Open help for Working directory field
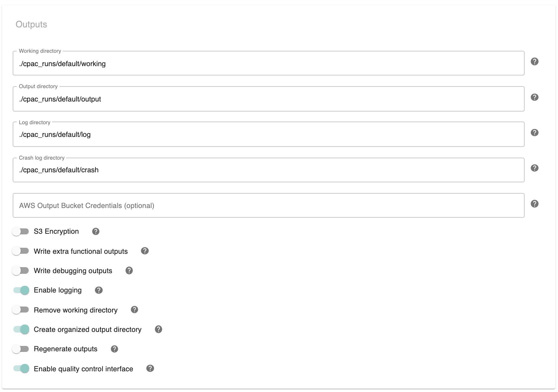Screen dimensions: 558x392 (535, 61)
